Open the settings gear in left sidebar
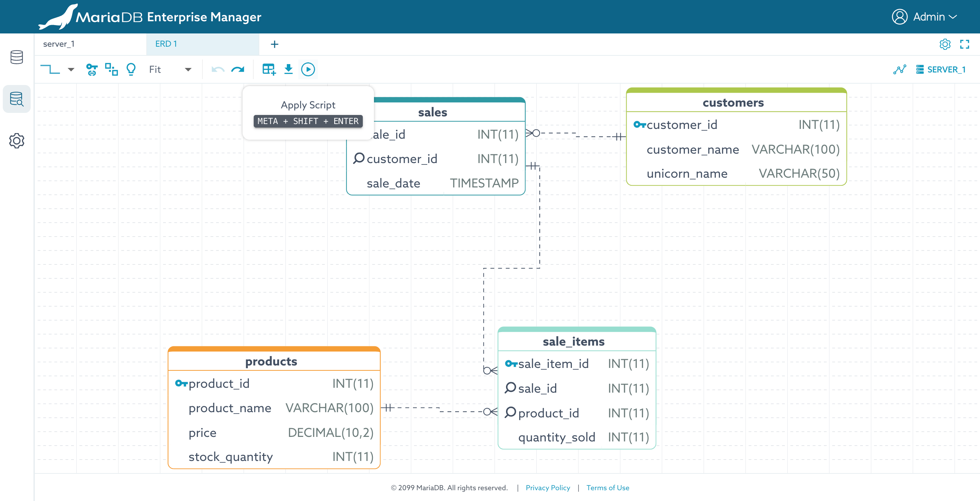Screen dimensions: 980x501 click(x=16, y=141)
